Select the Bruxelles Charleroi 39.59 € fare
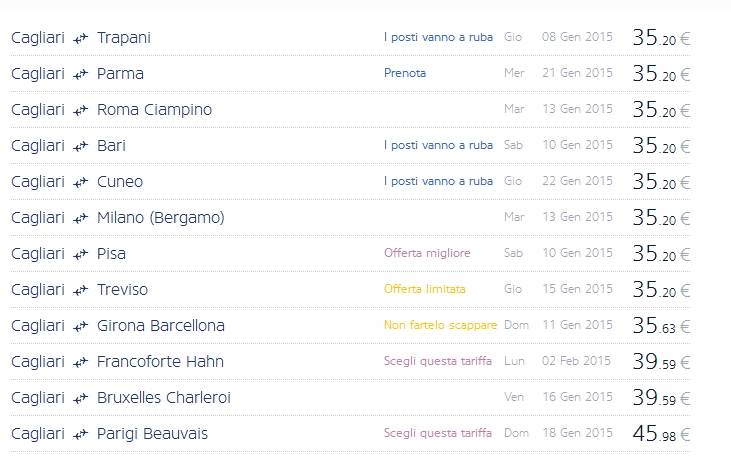This screenshot has height=460, width=731. (661, 398)
